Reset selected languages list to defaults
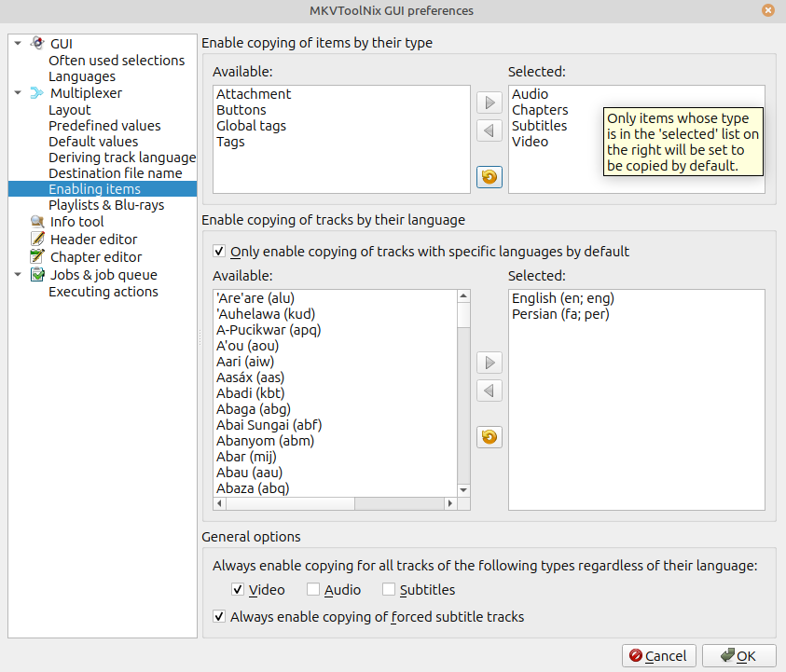This screenshot has height=672, width=786. click(x=490, y=437)
